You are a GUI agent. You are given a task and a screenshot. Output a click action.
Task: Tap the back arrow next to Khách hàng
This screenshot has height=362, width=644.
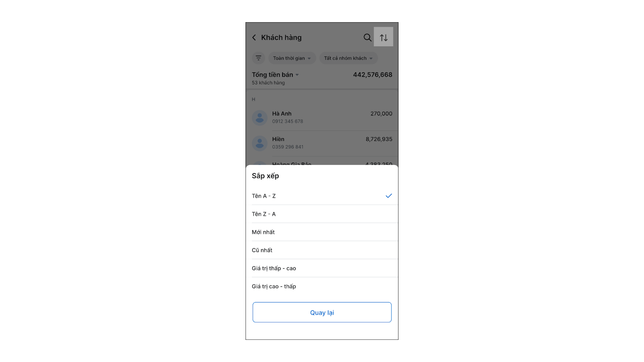click(x=254, y=37)
